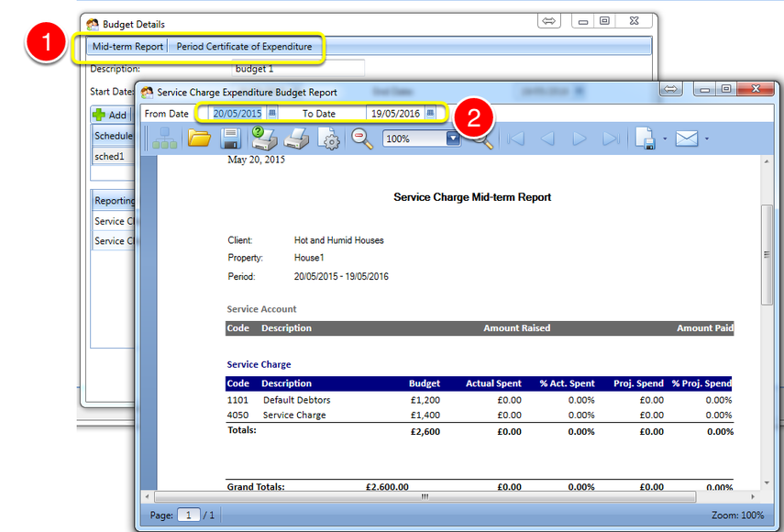The width and height of the screenshot is (784, 532).
Task: Click the From Date field showing 20/05/2015
Action: coord(237,114)
